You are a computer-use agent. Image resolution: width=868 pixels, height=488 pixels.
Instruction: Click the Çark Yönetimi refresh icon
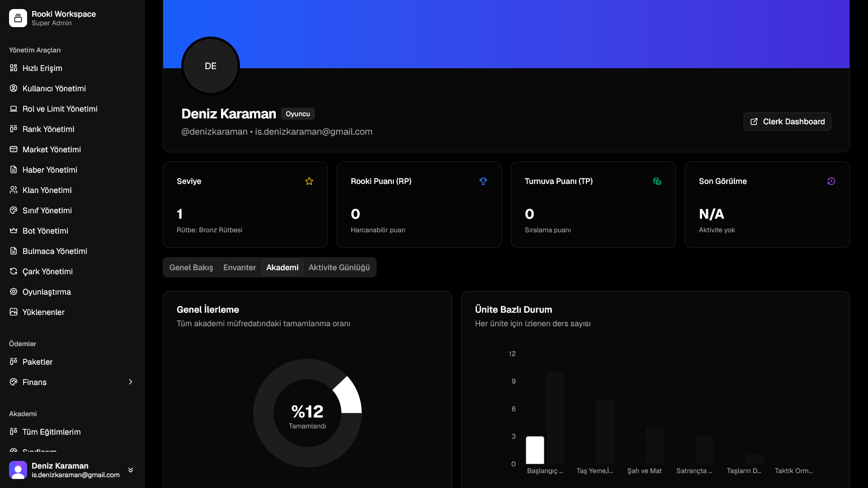[14, 271]
